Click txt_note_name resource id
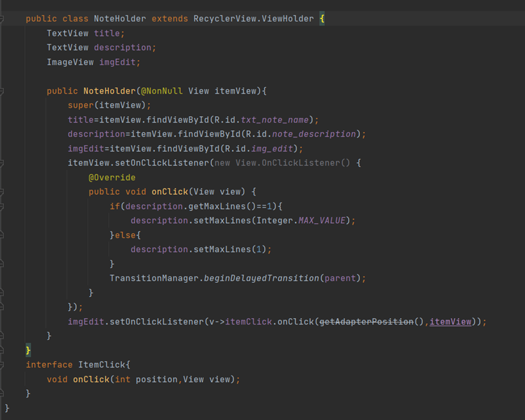The width and height of the screenshot is (525, 420). click(x=276, y=120)
